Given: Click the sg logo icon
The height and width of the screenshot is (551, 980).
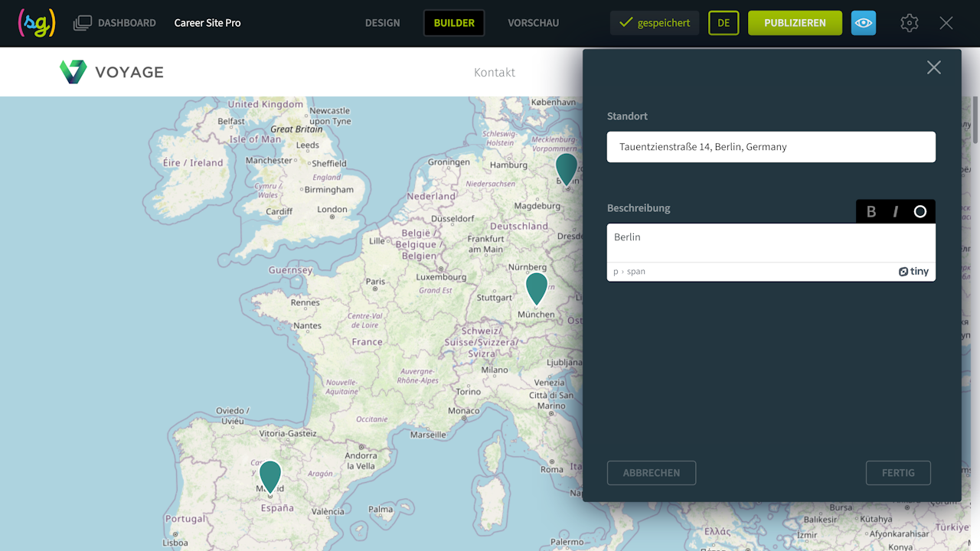Looking at the screenshot, I should point(37,23).
